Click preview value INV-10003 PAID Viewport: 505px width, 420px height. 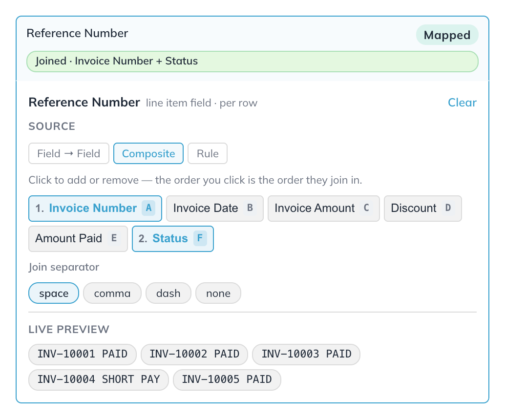click(x=306, y=354)
